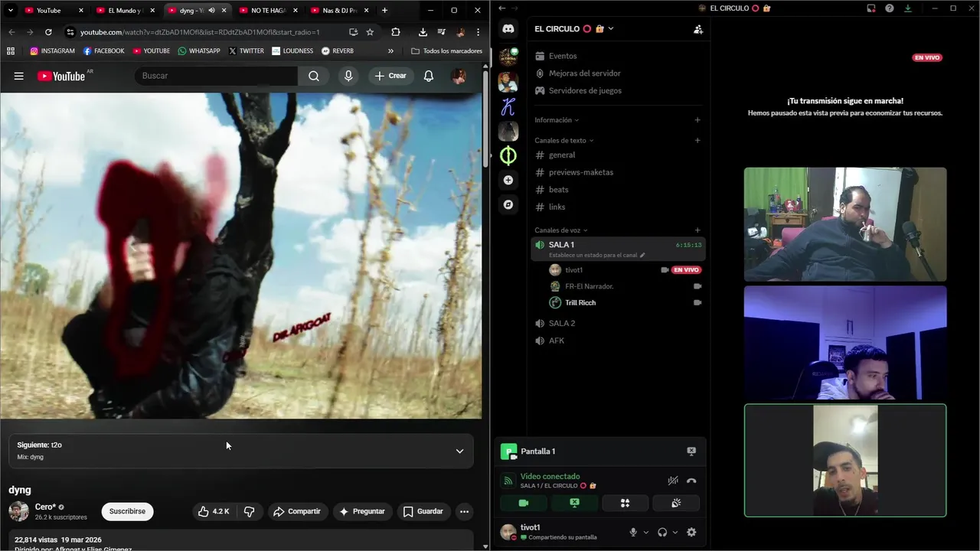Click Suscribirse button for Cero
The height and width of the screenshot is (551, 980).
tap(127, 511)
